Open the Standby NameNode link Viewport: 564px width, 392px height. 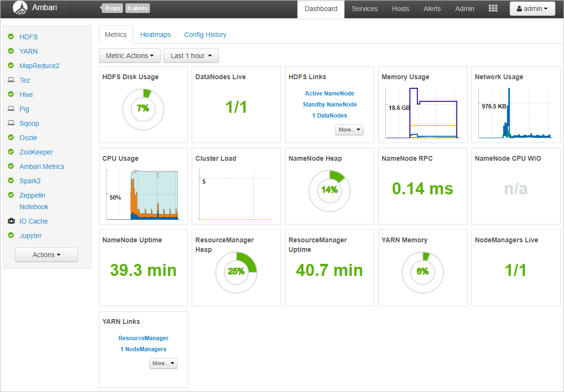click(330, 104)
